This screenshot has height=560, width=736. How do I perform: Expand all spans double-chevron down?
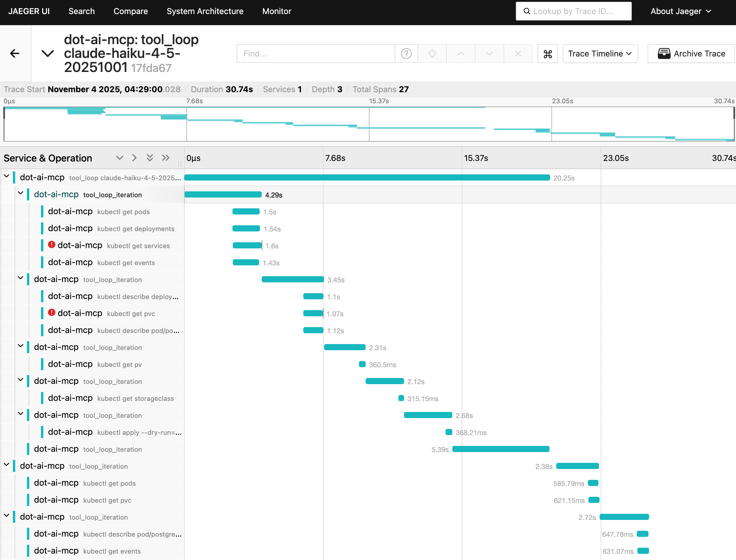coord(150,158)
